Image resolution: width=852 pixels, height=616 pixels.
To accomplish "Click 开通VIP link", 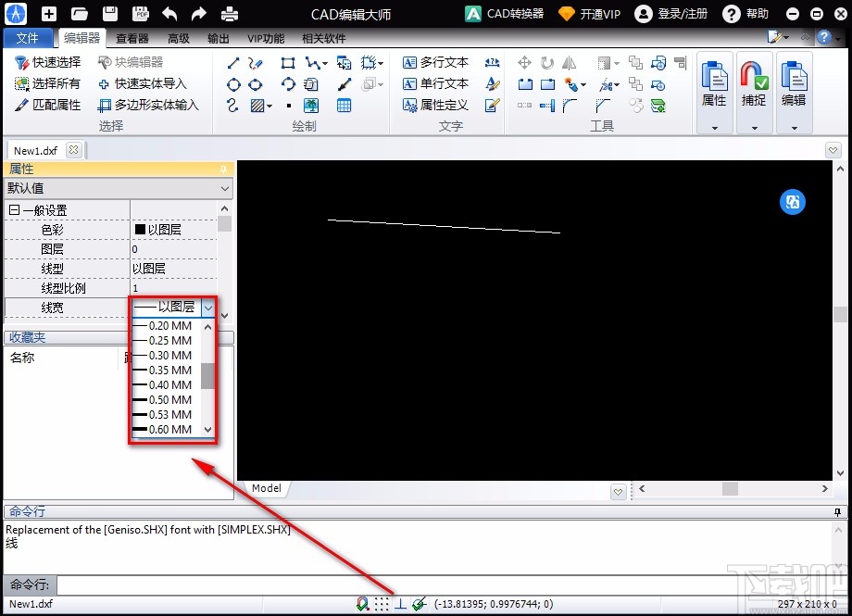I will pyautogui.click(x=590, y=14).
